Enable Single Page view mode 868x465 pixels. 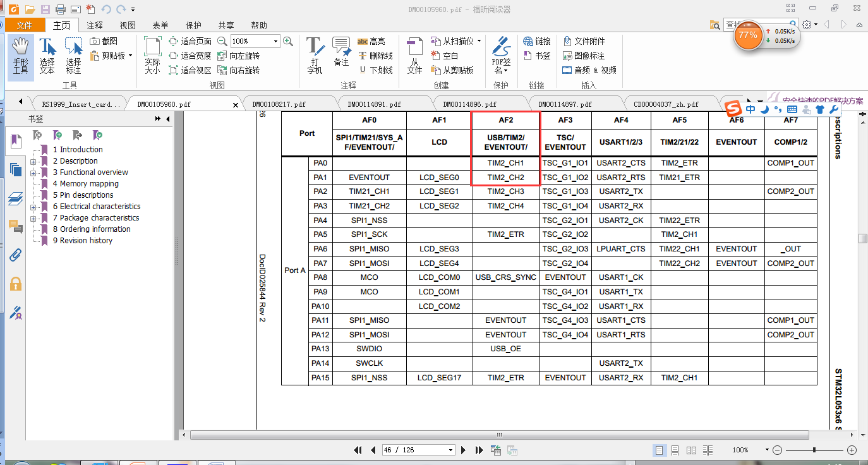[660, 450]
